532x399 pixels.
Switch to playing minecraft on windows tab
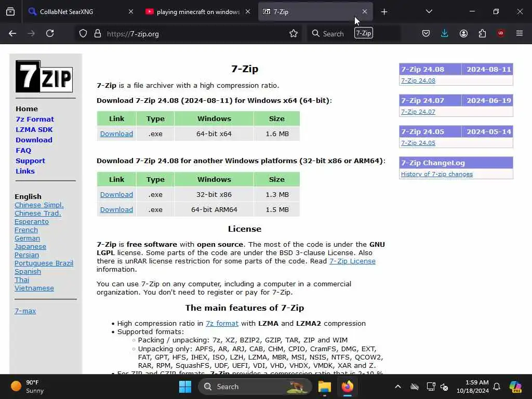point(198,12)
